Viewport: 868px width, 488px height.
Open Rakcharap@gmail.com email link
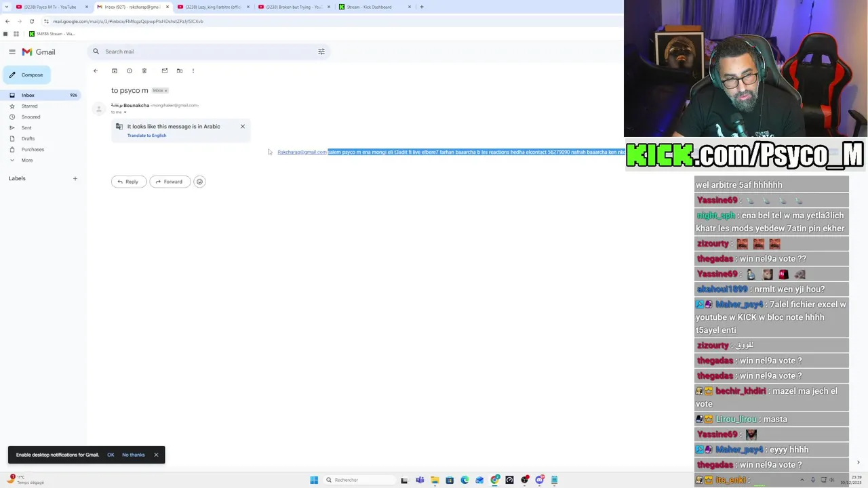(x=302, y=152)
